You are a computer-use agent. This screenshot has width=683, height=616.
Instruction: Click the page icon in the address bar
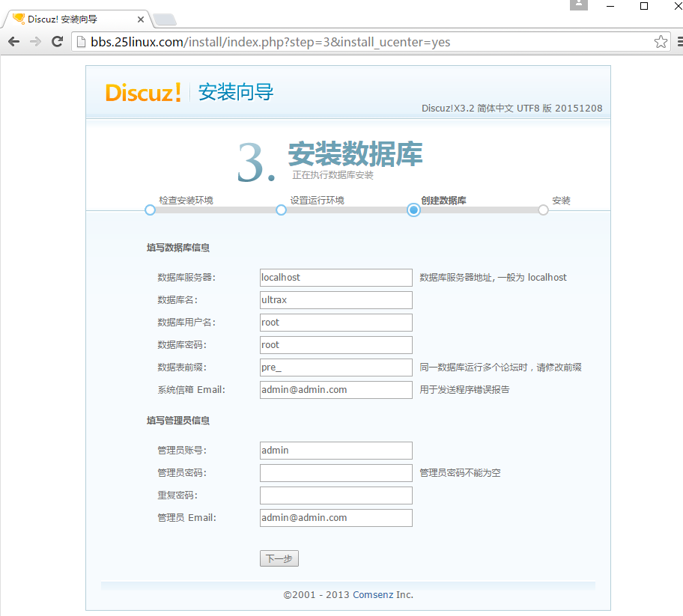81,42
